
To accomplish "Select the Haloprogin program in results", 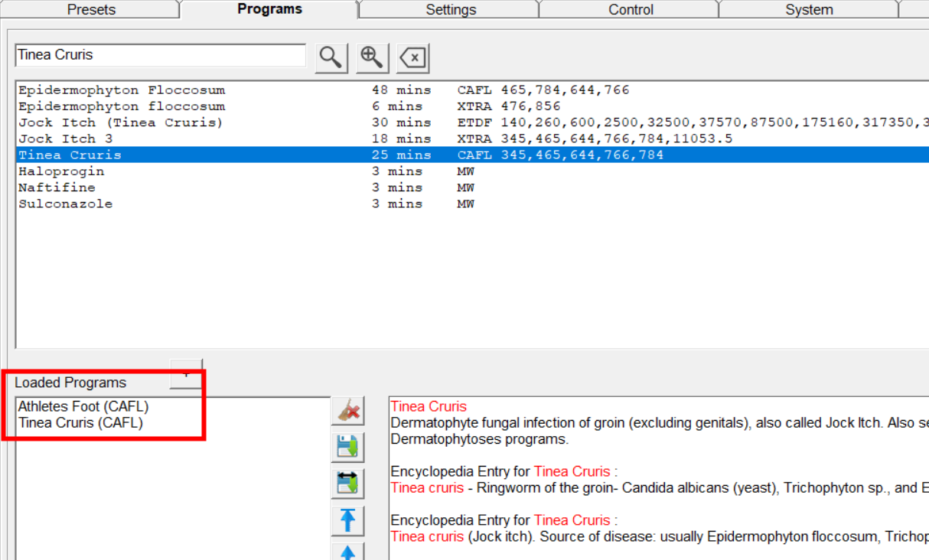I will (61, 171).
